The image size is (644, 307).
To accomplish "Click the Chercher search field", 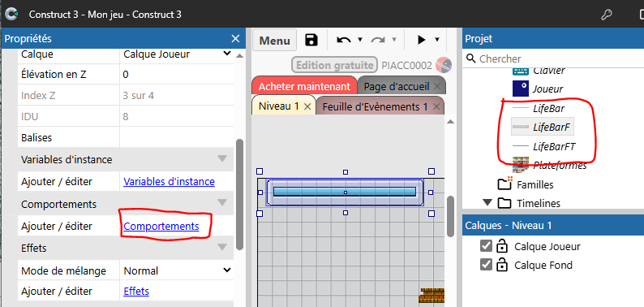I will pos(553,58).
